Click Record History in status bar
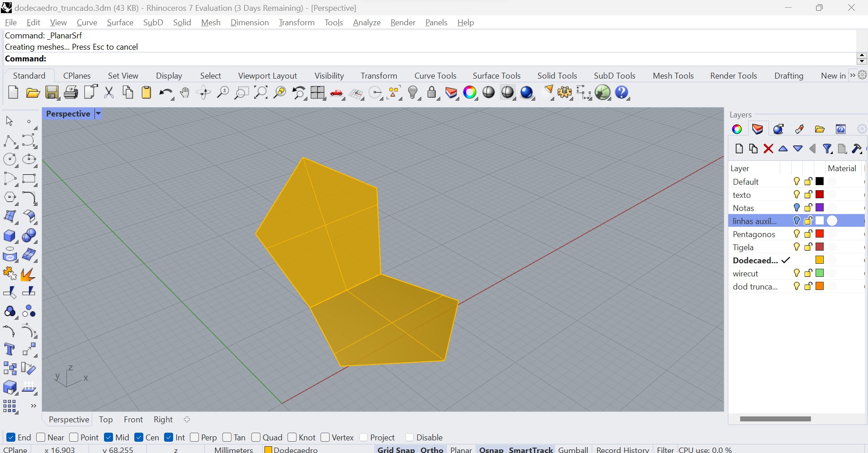 623,449
